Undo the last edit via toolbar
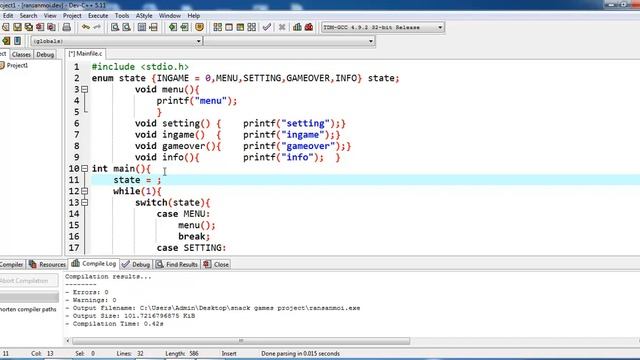This screenshot has width=640, height=360. point(86,27)
